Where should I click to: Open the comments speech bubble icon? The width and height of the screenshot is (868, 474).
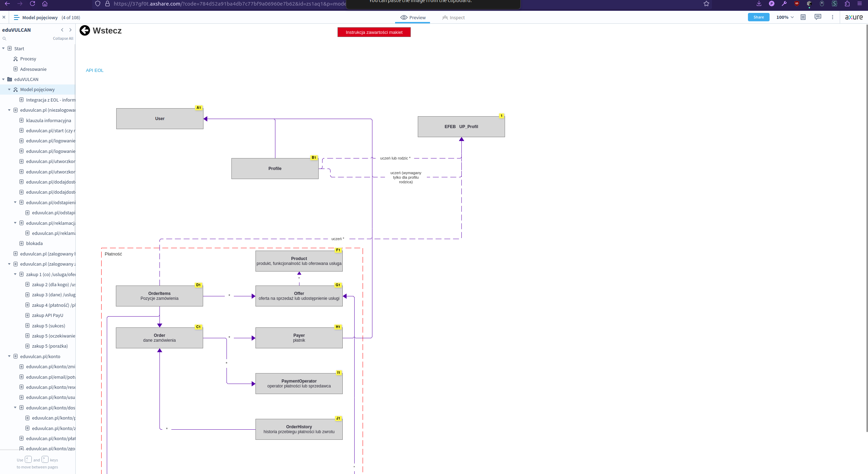coord(818,17)
